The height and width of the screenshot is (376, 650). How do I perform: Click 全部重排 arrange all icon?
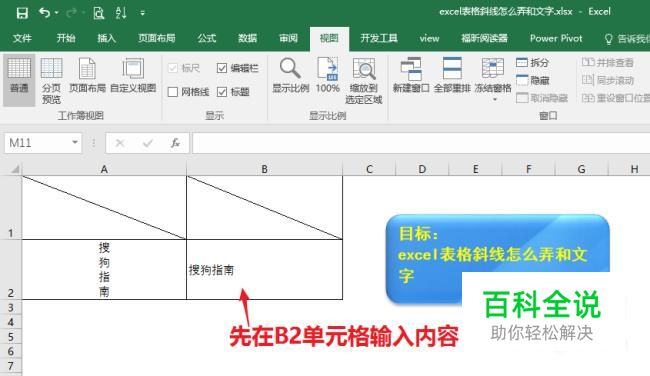(x=452, y=75)
